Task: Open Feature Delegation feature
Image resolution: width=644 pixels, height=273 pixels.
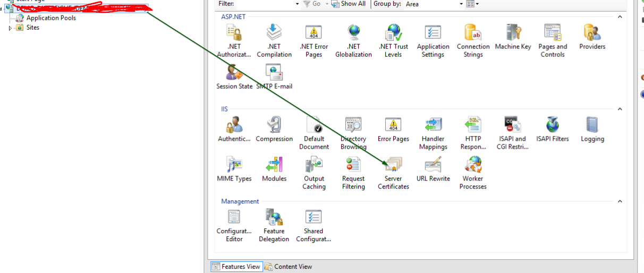Action: click(274, 226)
